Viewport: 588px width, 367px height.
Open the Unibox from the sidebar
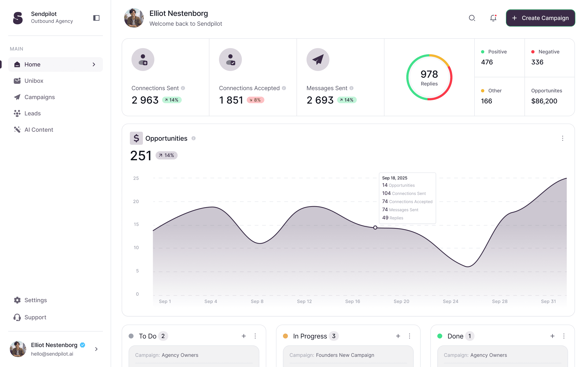click(34, 81)
